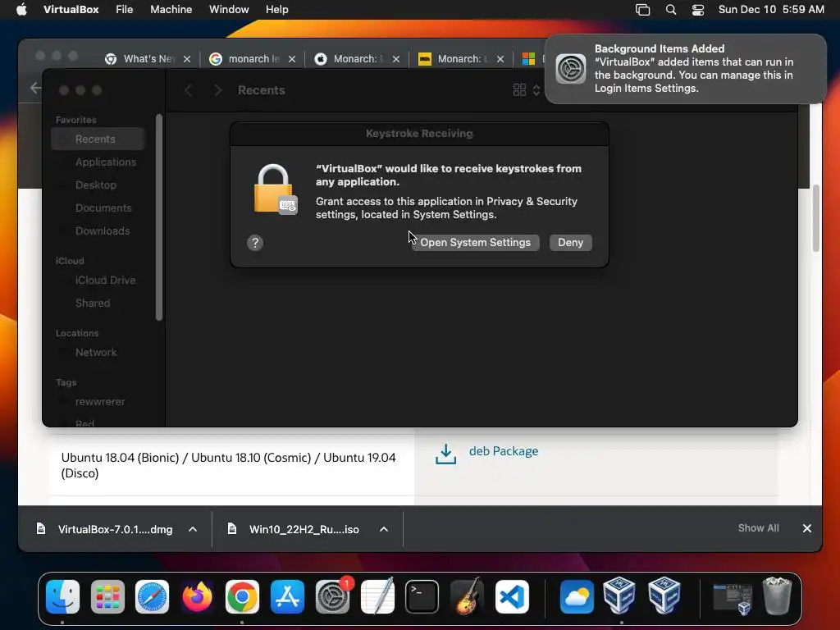This screenshot has width=840, height=630.
Task: Open the App Store dock icon
Action: [287, 596]
